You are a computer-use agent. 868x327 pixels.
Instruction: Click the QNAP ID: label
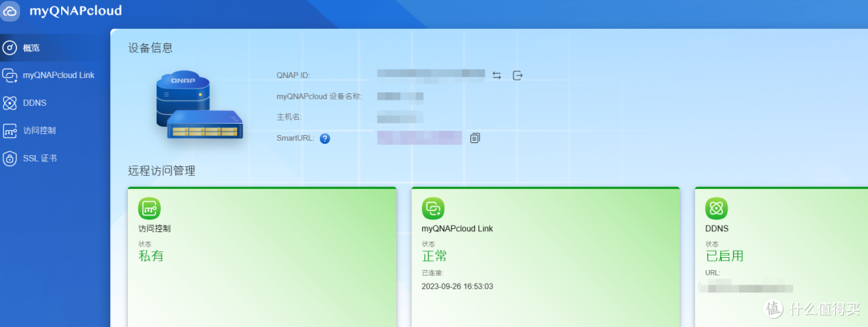coord(293,76)
